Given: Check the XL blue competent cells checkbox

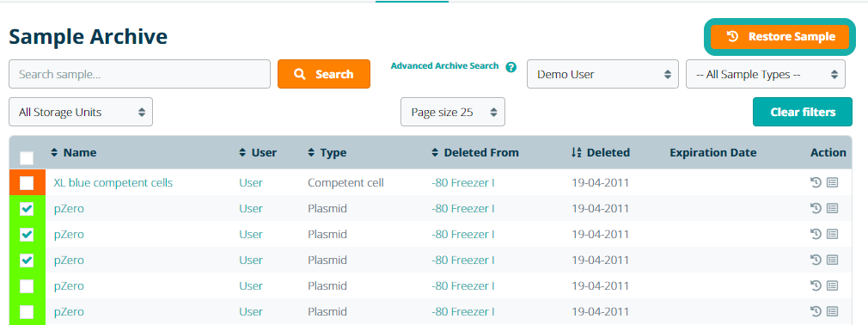Looking at the screenshot, I should [x=27, y=183].
